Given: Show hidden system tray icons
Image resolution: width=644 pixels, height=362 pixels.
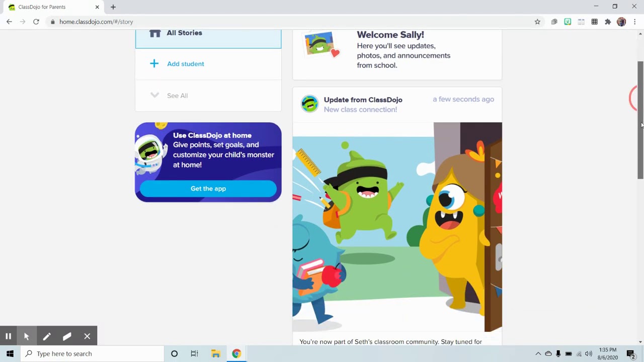Looking at the screenshot, I should [x=538, y=353].
